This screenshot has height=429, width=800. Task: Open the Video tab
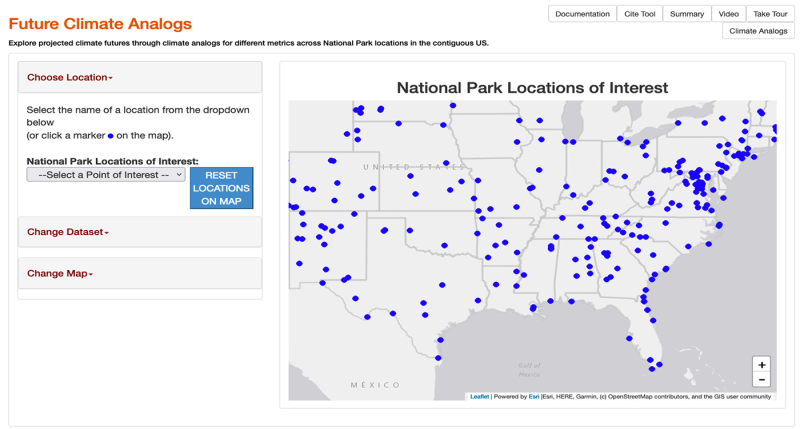tap(728, 14)
